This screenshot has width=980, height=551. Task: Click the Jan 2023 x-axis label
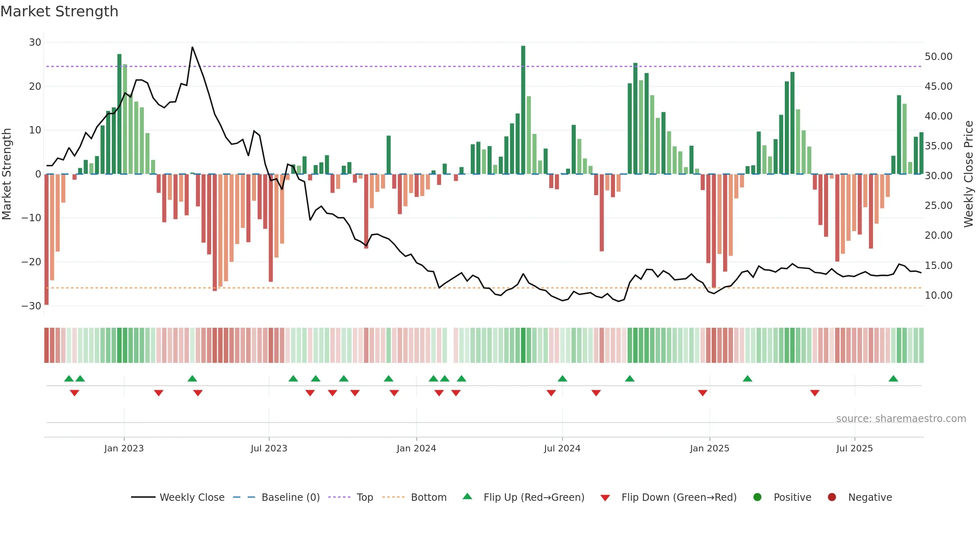point(124,448)
